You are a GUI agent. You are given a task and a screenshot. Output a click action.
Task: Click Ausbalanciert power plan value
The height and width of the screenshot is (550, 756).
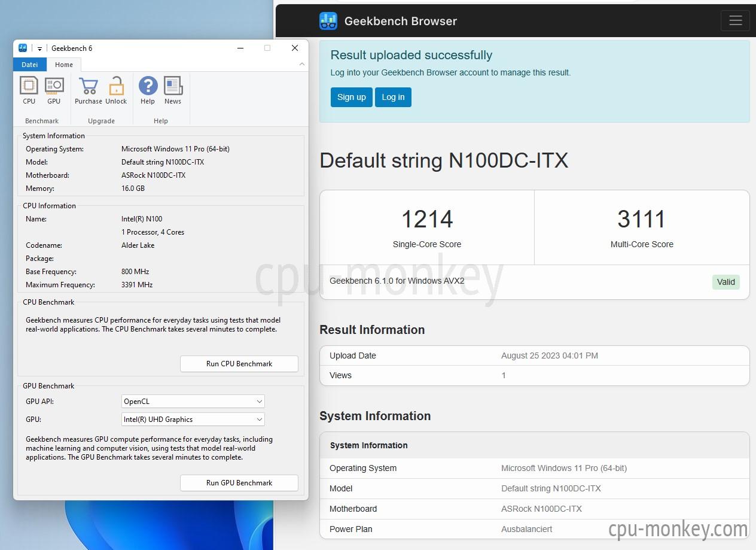tap(527, 529)
